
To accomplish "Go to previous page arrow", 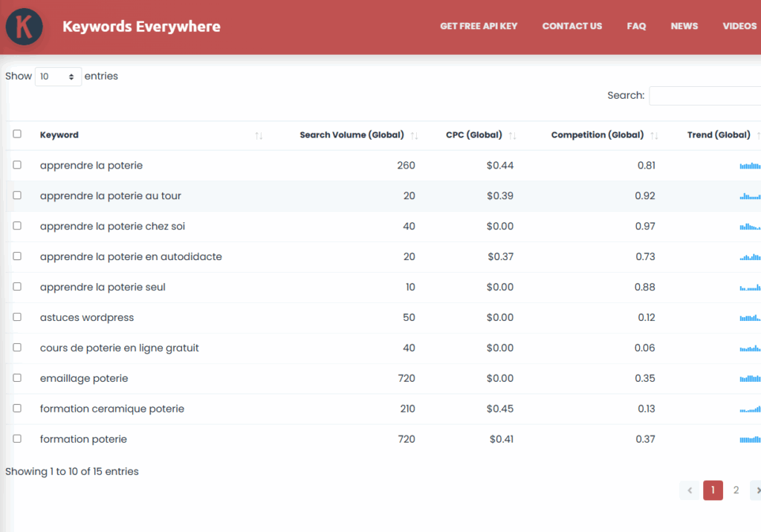I will point(689,490).
